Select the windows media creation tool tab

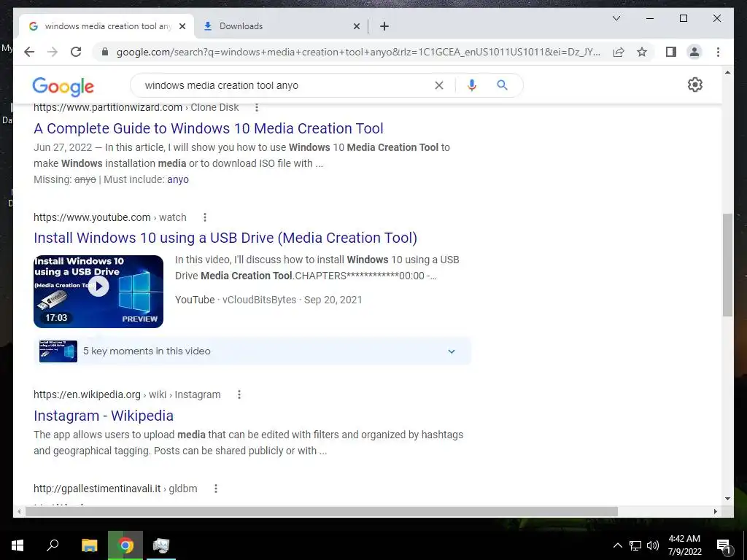(x=107, y=26)
